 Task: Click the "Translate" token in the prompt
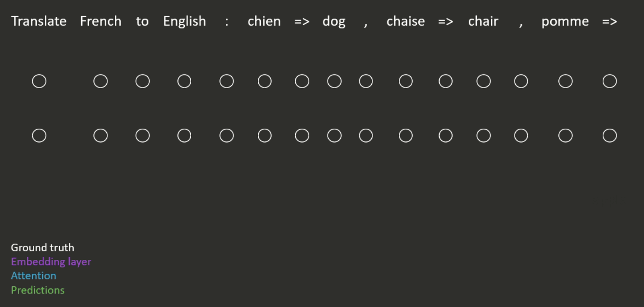coord(39,21)
